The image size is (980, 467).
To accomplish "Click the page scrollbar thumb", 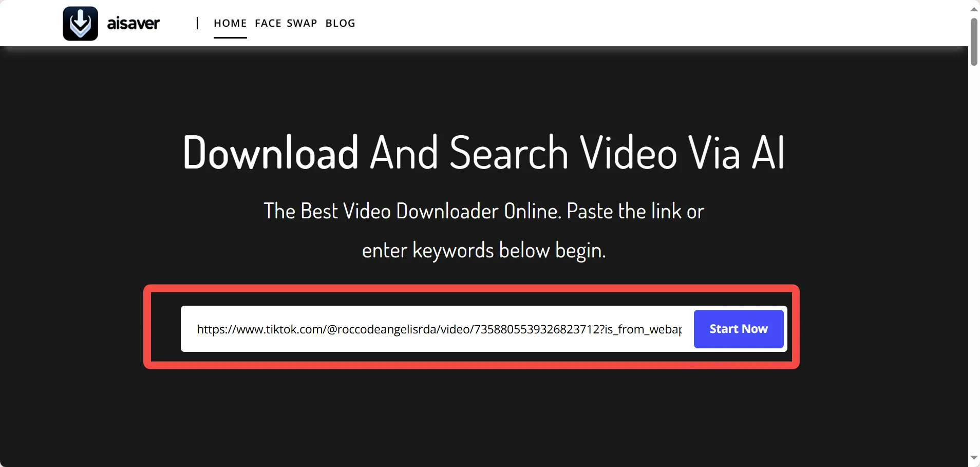I will [x=974, y=42].
